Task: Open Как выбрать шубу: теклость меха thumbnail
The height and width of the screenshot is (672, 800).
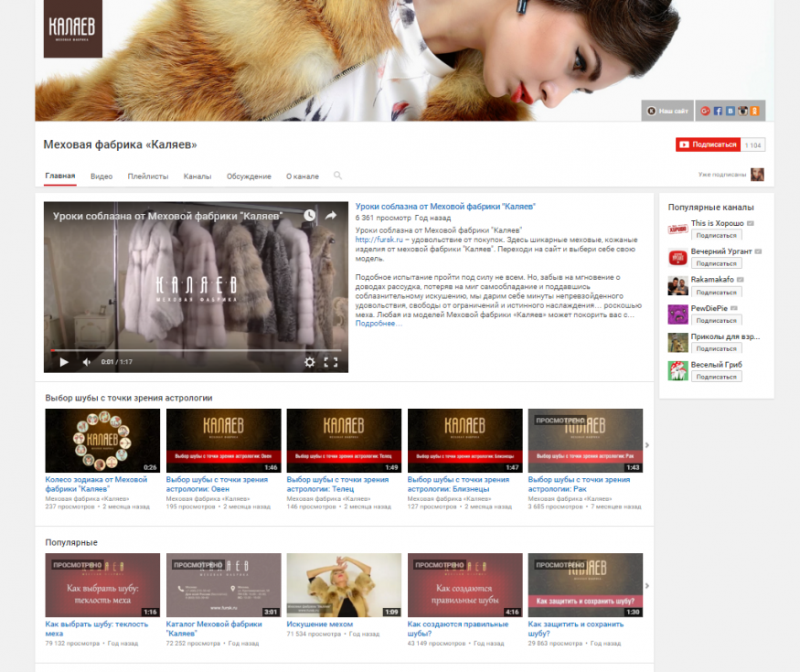Action: click(x=102, y=585)
